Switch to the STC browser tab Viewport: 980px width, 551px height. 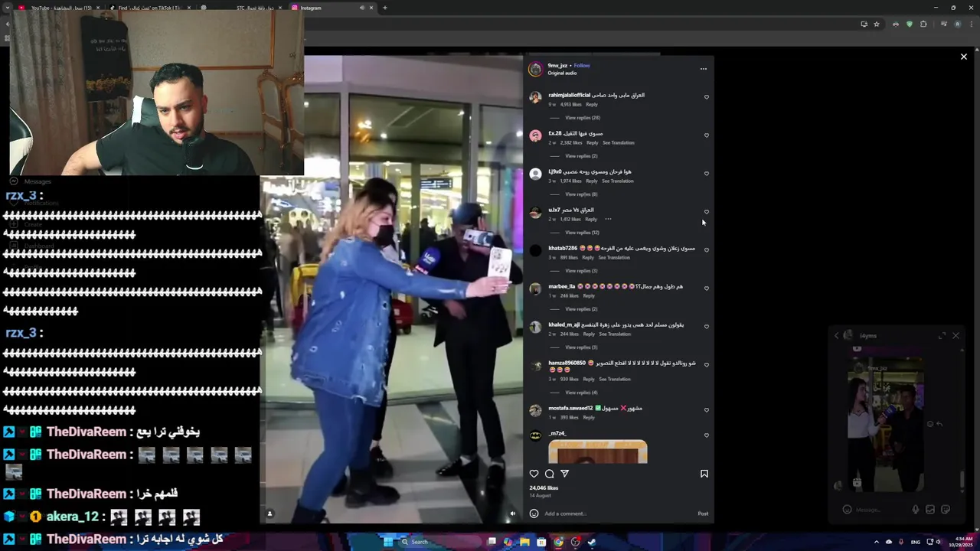click(x=241, y=8)
